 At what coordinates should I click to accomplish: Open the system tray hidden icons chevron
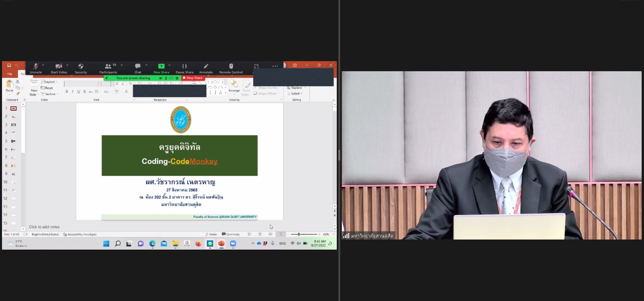click(252, 244)
